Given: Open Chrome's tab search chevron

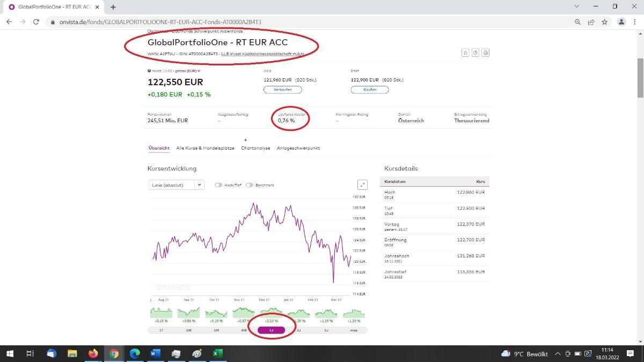Looking at the screenshot, I should click(x=577, y=6).
